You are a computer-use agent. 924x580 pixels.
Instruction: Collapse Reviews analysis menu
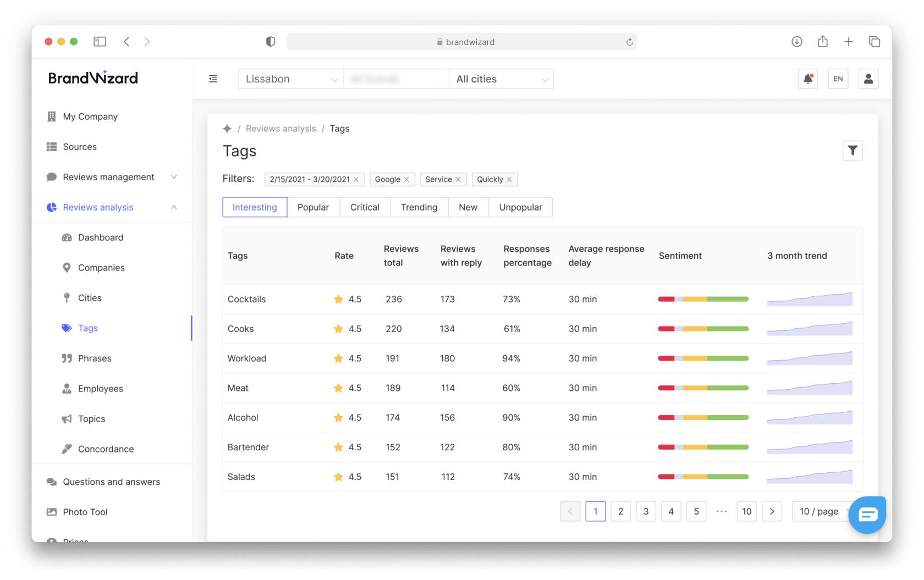click(x=174, y=207)
